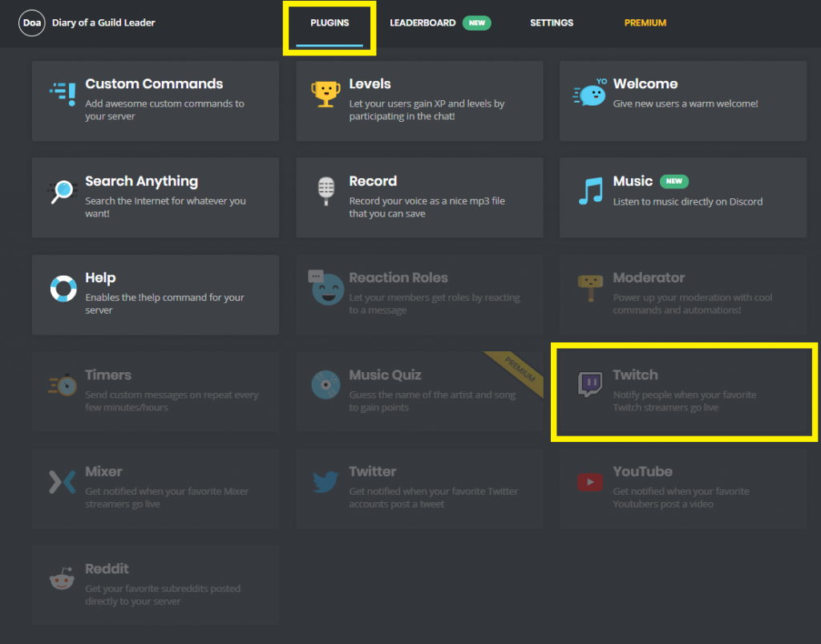Click 'Twitter accounts post a tweet' description
Screen dimensions: 821x644
coord(434,497)
